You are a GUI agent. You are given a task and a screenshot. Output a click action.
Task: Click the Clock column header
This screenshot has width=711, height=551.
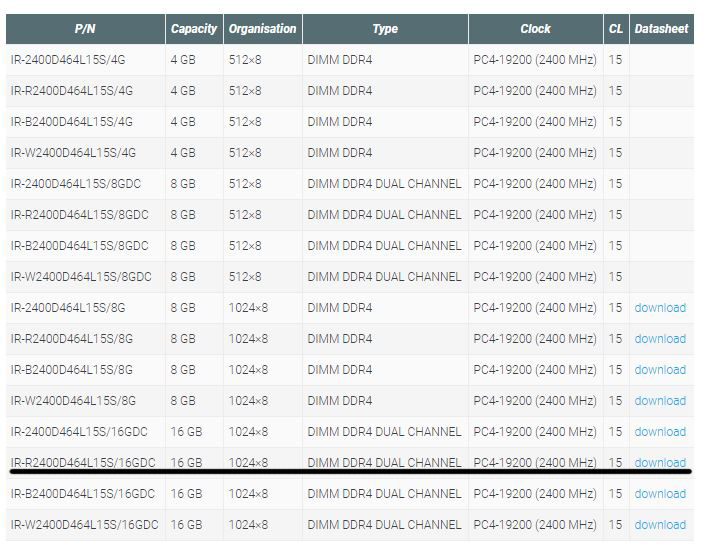point(536,29)
